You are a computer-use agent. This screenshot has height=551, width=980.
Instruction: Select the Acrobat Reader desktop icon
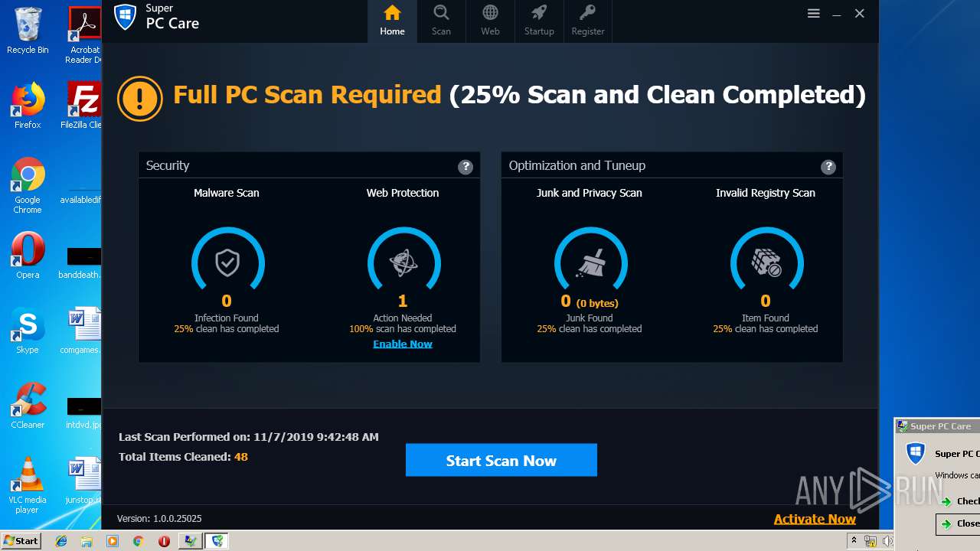click(x=85, y=35)
